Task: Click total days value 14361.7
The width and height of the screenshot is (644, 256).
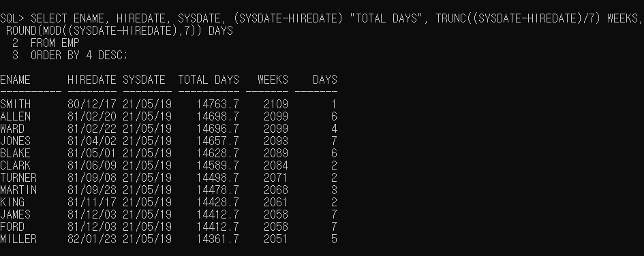Action: (217, 239)
